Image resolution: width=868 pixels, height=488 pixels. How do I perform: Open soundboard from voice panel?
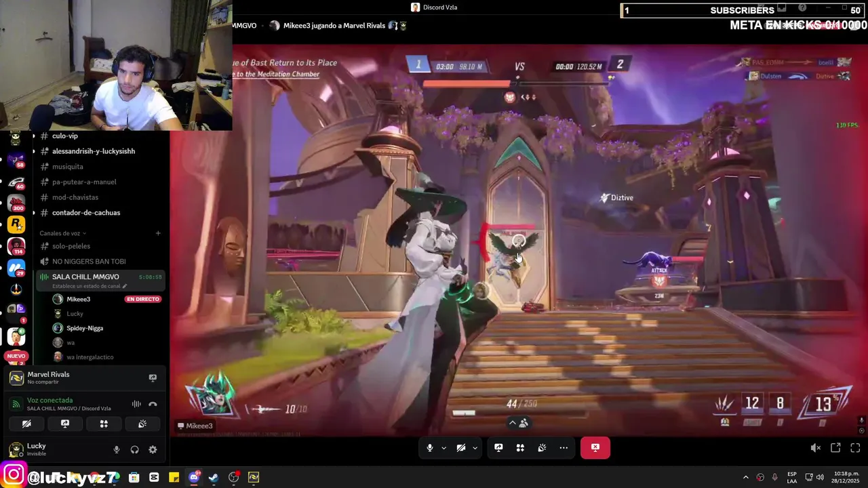point(142,424)
